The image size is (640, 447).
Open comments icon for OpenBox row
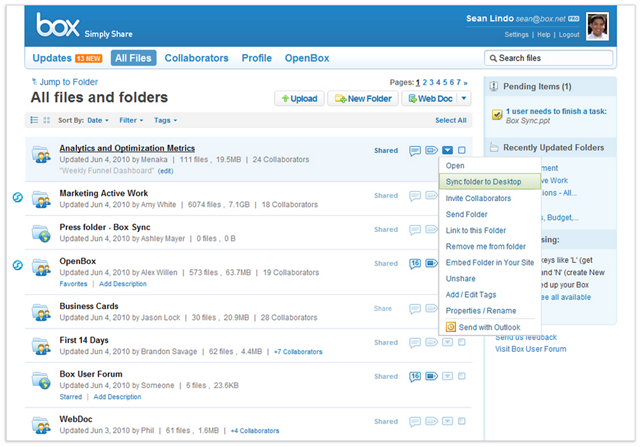(x=415, y=264)
